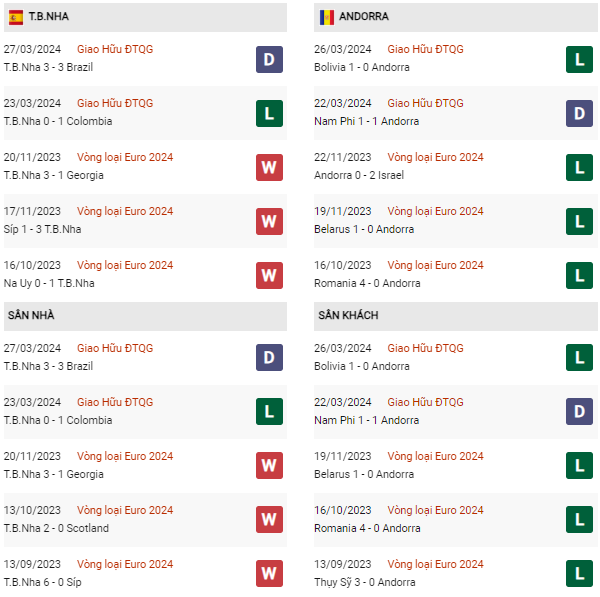The height and width of the screenshot is (597, 600).
Task: Open the SÂN NHÀ section header
Action: point(31,316)
